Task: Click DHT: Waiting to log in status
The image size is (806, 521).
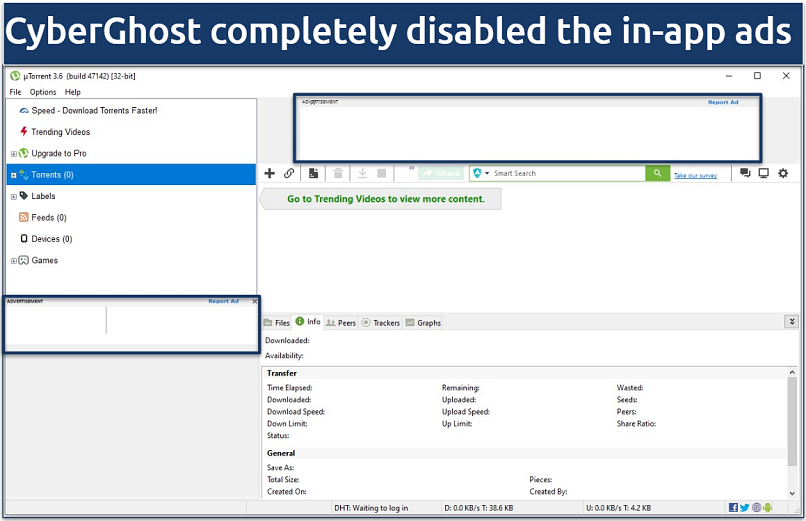Action: [x=371, y=508]
